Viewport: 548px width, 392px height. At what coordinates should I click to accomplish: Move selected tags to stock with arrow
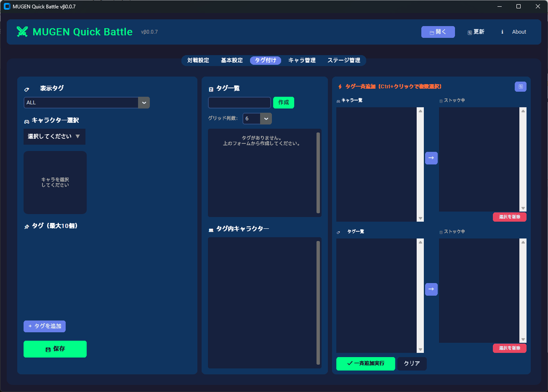pyautogui.click(x=431, y=289)
